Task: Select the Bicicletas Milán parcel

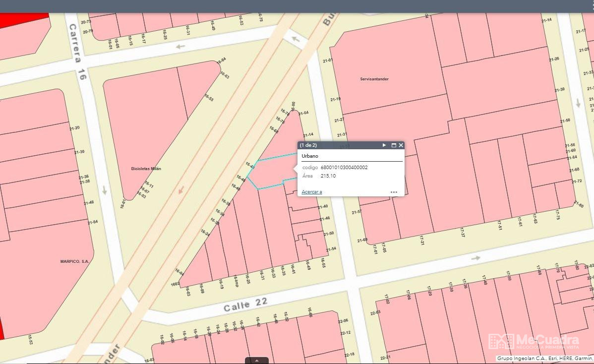Action: 146,169
